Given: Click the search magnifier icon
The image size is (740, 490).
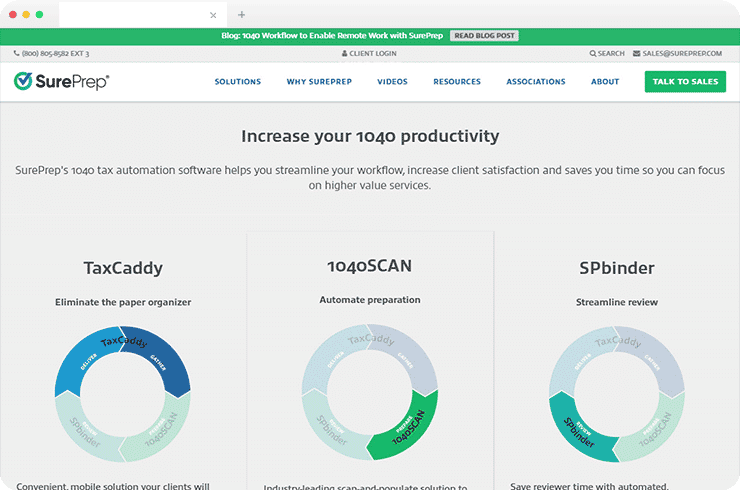Looking at the screenshot, I should coord(593,53).
